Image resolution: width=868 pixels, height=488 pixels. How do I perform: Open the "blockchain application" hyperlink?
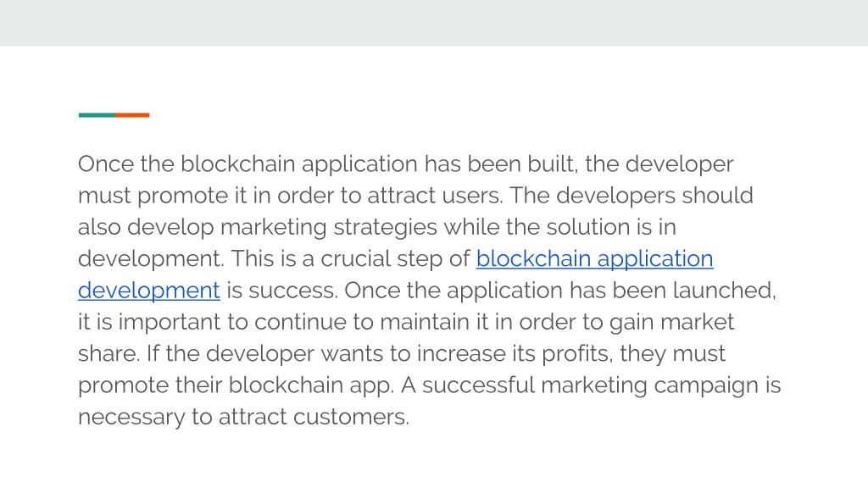(594, 259)
